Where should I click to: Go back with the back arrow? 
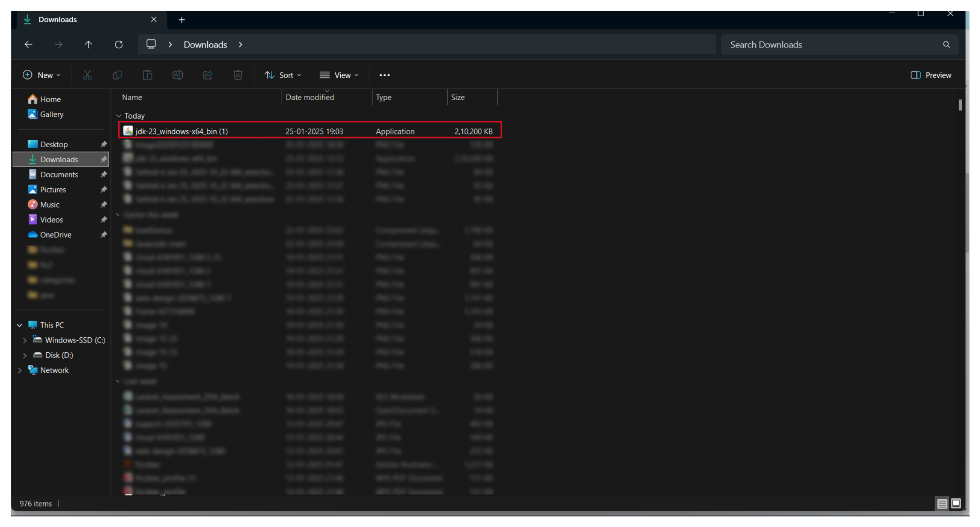[x=29, y=45]
